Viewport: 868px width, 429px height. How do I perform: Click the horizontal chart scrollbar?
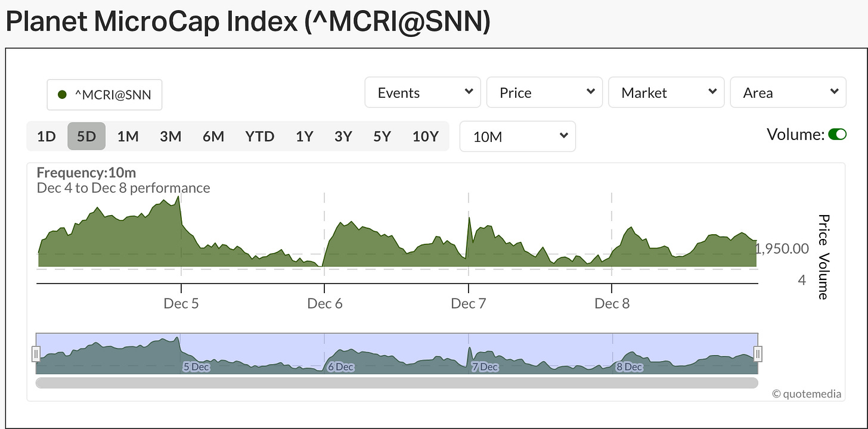tap(397, 383)
